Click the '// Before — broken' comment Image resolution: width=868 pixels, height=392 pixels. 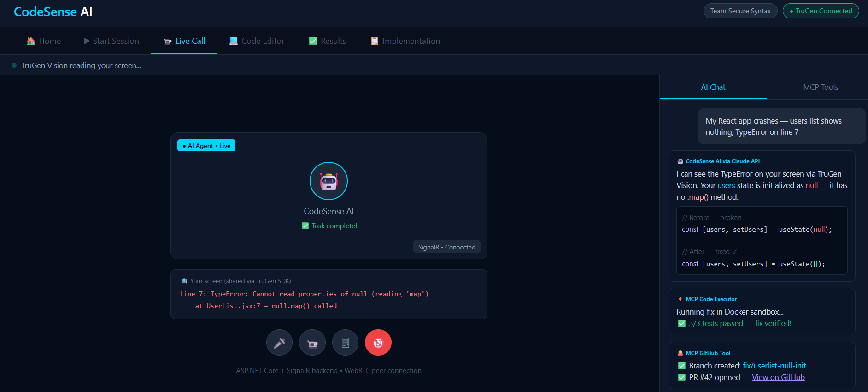712,218
